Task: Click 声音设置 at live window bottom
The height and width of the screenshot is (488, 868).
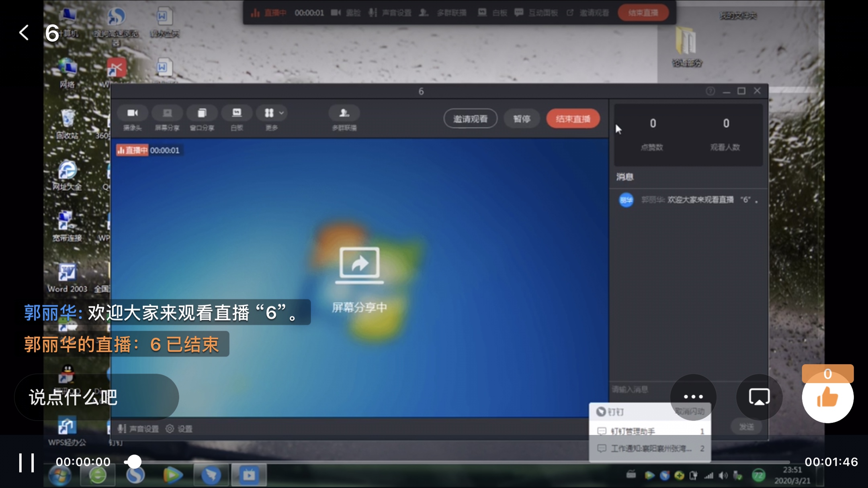Action: point(138,429)
